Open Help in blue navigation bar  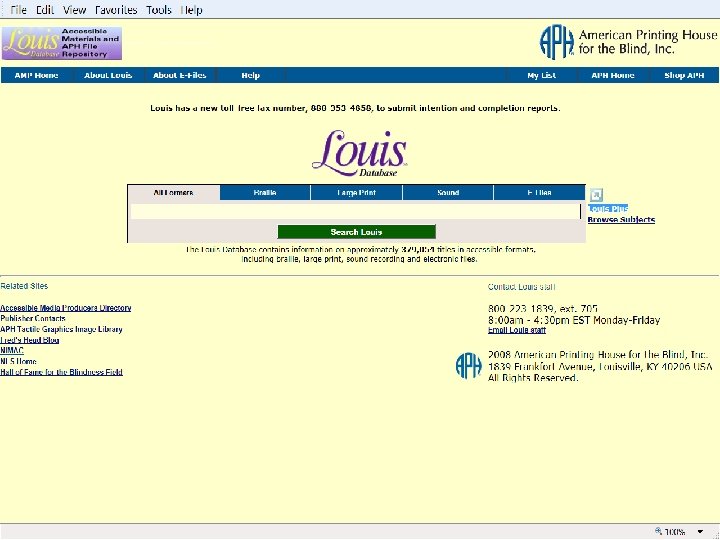(x=251, y=75)
